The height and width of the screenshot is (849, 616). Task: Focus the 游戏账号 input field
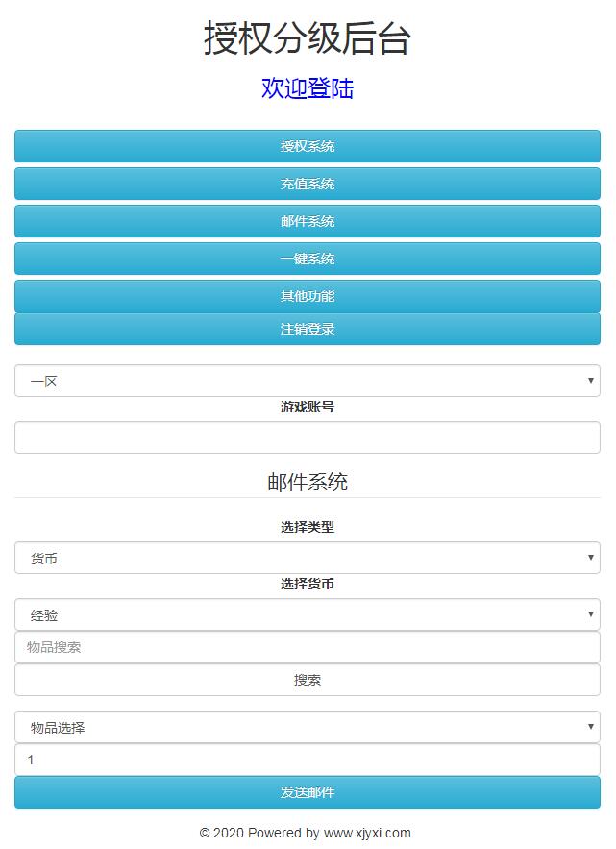point(308,437)
